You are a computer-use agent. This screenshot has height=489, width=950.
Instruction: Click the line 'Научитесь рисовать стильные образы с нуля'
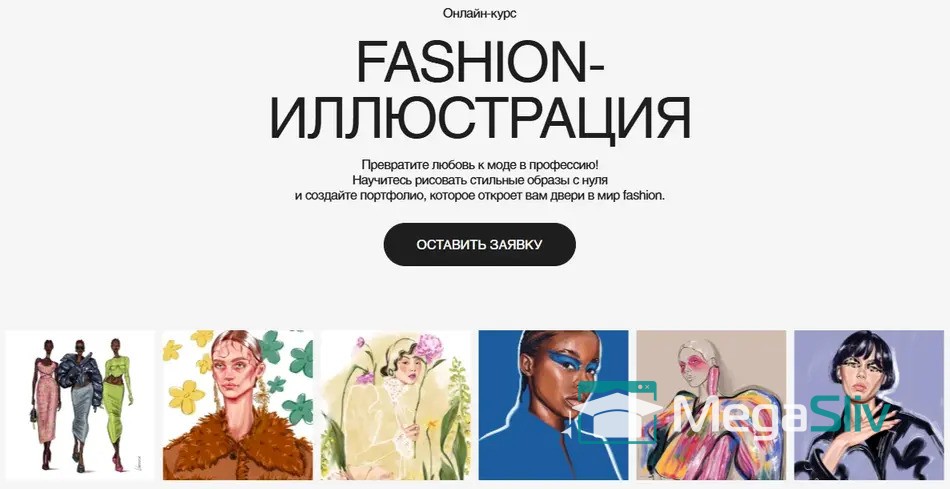479,181
